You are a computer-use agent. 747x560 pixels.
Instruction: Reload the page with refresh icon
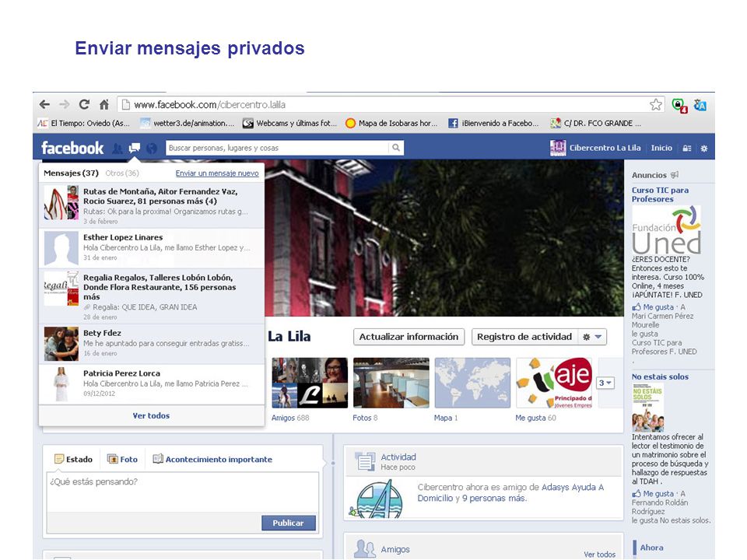click(x=84, y=104)
